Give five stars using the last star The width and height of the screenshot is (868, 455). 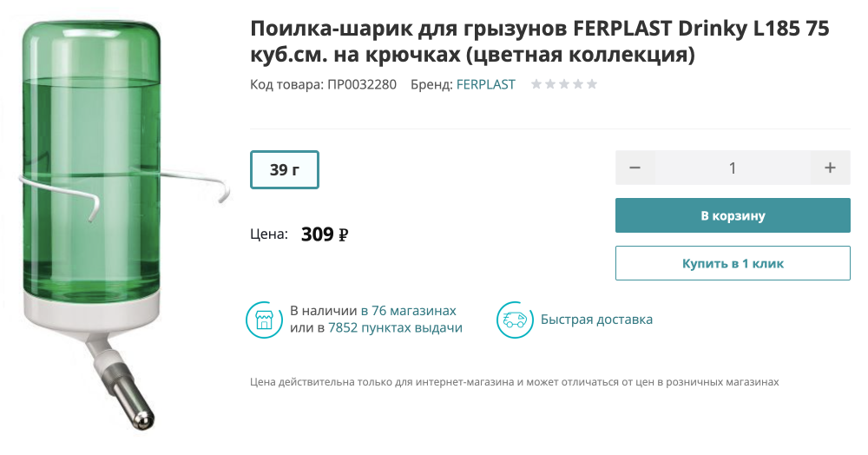tap(592, 84)
